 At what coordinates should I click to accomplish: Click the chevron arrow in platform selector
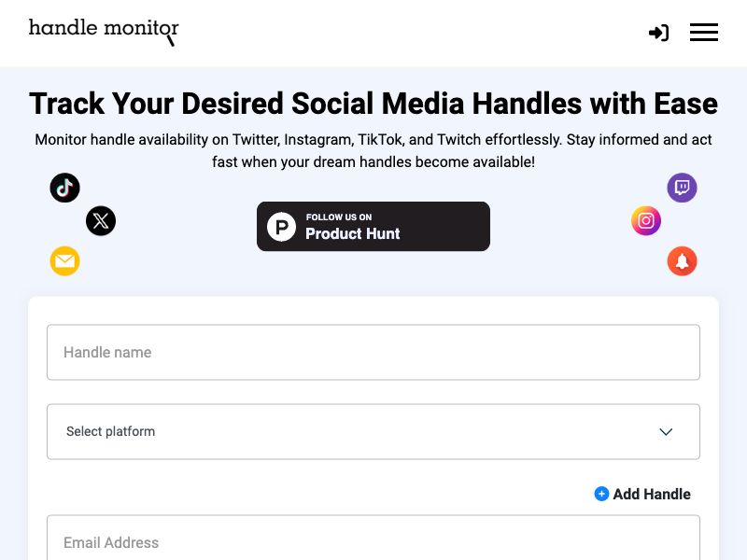(x=666, y=432)
